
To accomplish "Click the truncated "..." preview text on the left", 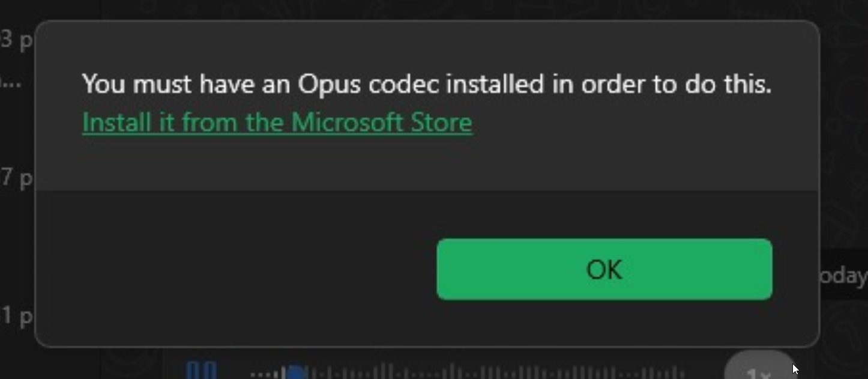I will pos(10,83).
